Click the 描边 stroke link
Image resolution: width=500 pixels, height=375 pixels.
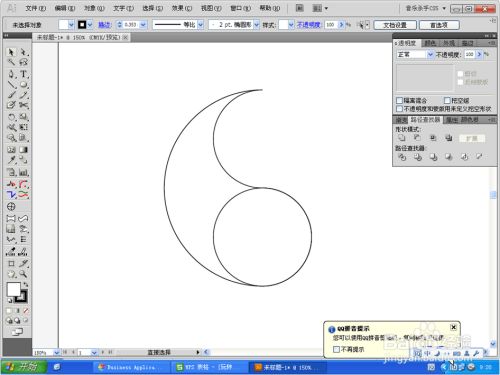(104, 25)
